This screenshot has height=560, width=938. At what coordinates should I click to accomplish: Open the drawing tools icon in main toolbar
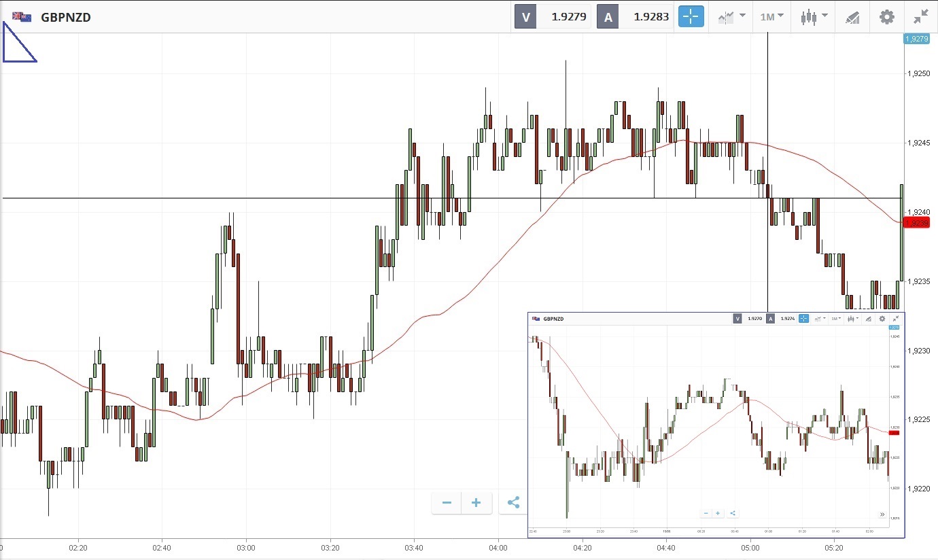pyautogui.click(x=852, y=17)
